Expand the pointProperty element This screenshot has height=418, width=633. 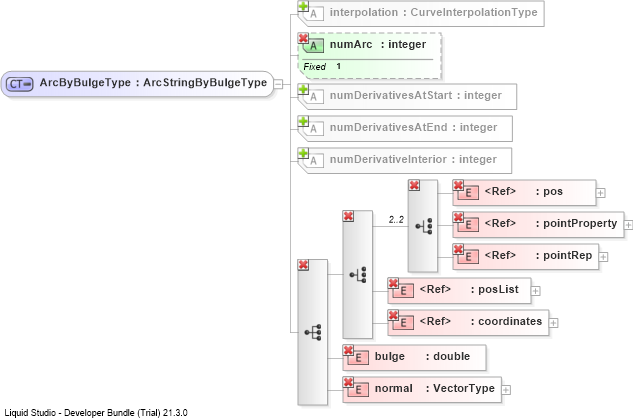629,225
